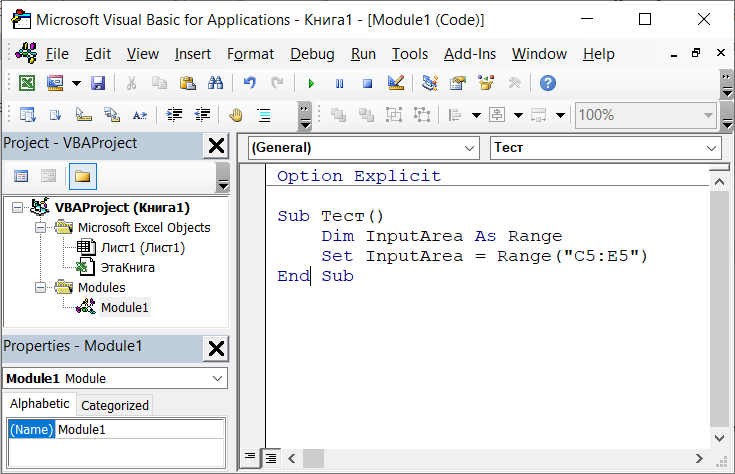Click Complete Word icon

click(140, 115)
